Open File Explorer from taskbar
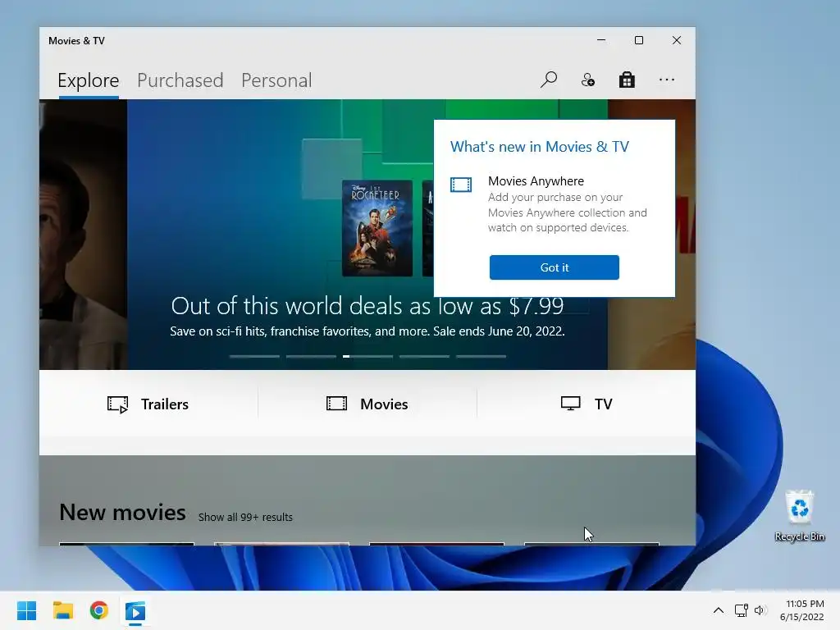840x630 pixels. (62, 610)
